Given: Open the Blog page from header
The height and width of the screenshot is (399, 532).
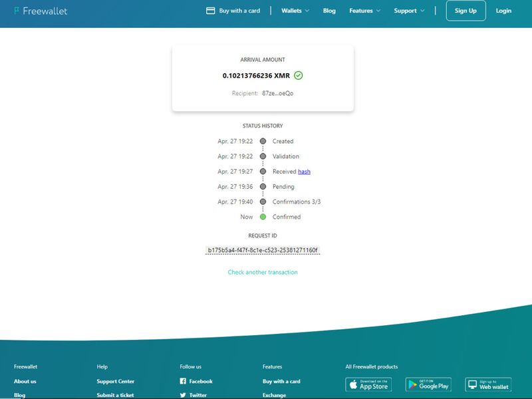Looking at the screenshot, I should (x=329, y=11).
